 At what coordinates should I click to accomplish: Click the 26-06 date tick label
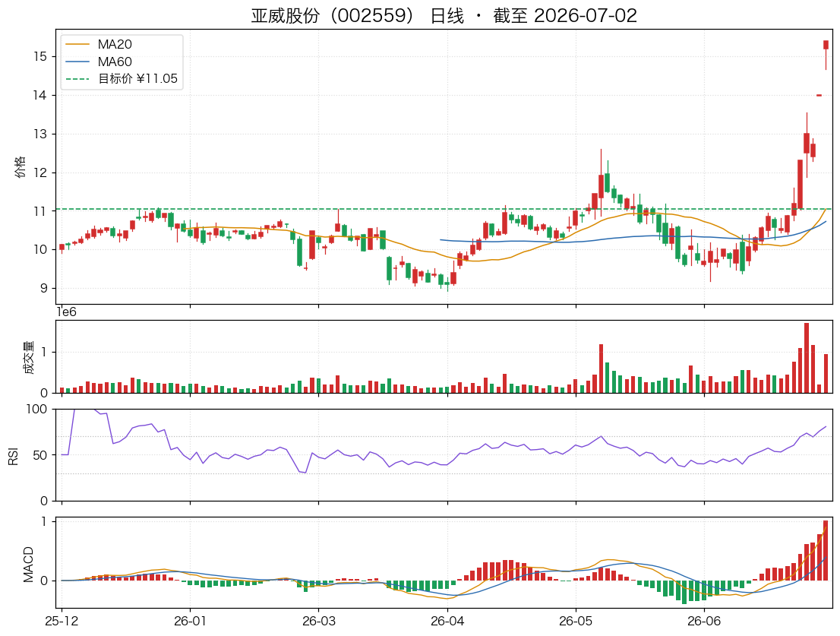[704, 622]
